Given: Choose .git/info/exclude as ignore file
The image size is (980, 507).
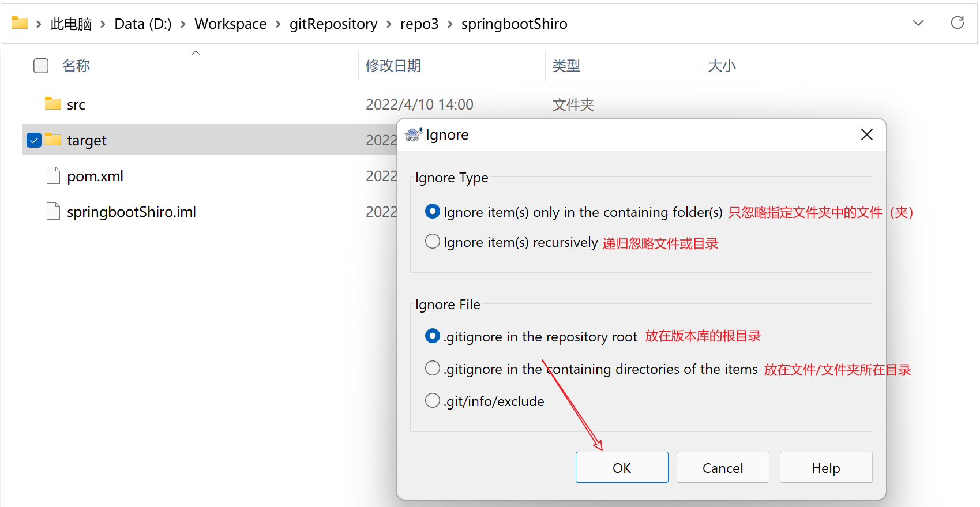Looking at the screenshot, I should point(432,400).
